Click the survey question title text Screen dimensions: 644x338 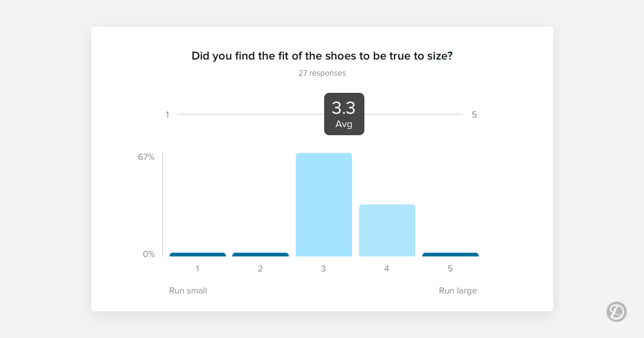click(x=322, y=56)
